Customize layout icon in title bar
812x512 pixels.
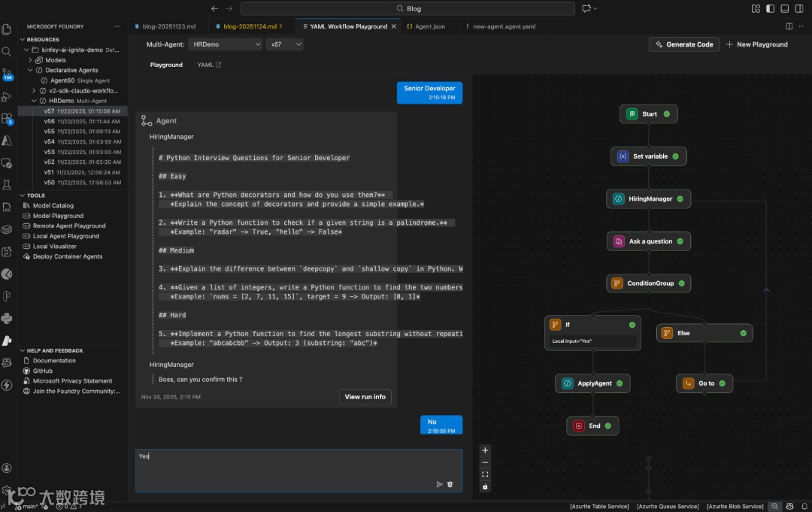(756, 8)
